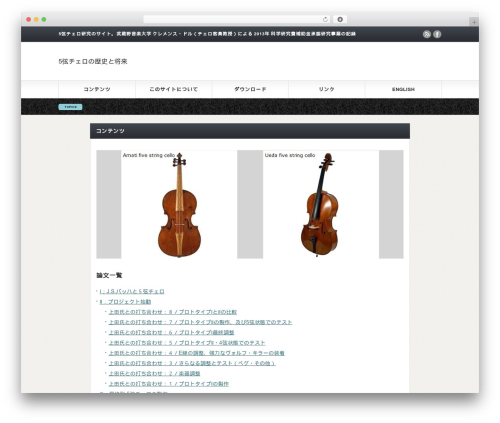
Task: Open the リンク menu item
Action: point(327,89)
